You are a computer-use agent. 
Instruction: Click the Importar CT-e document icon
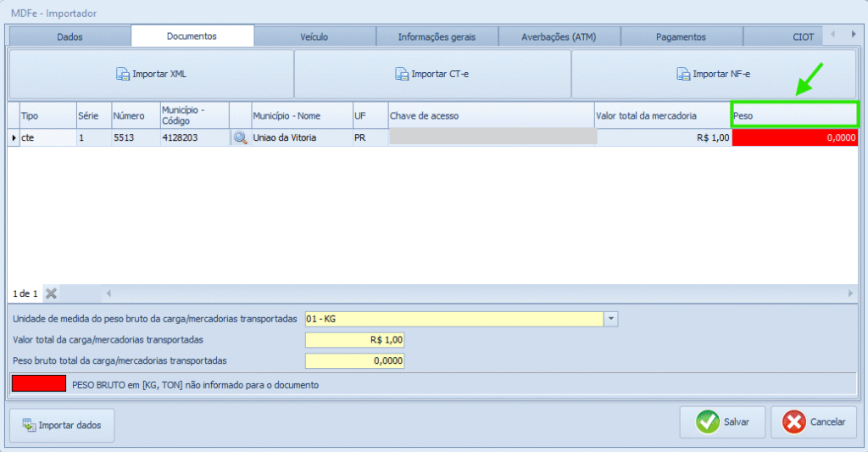point(401,74)
